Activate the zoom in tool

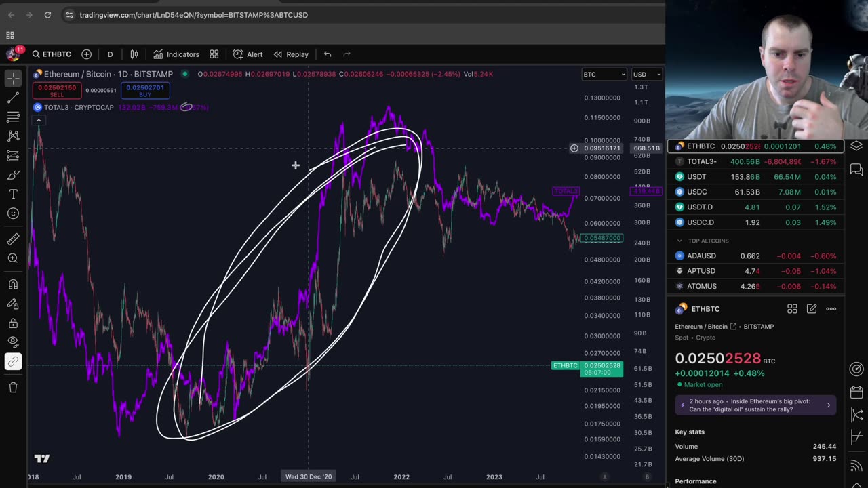point(13,258)
